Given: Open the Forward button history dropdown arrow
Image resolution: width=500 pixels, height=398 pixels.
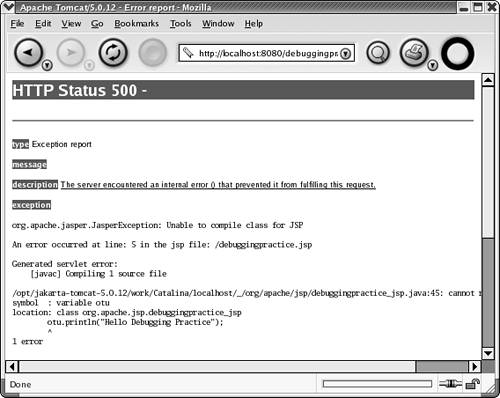Looking at the screenshot, I should 89,65.
